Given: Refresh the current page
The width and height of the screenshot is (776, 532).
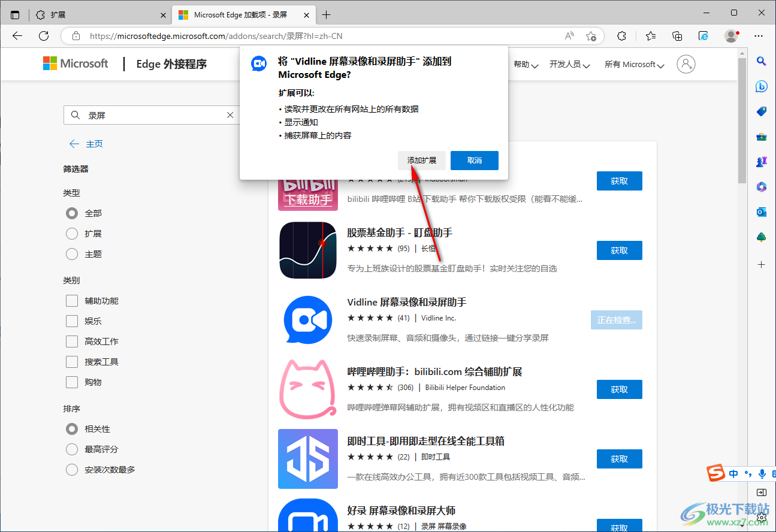Looking at the screenshot, I should (x=44, y=36).
